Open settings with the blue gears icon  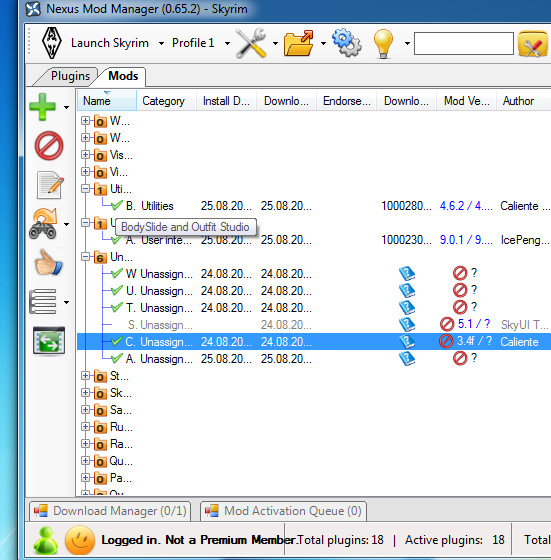coord(346,43)
